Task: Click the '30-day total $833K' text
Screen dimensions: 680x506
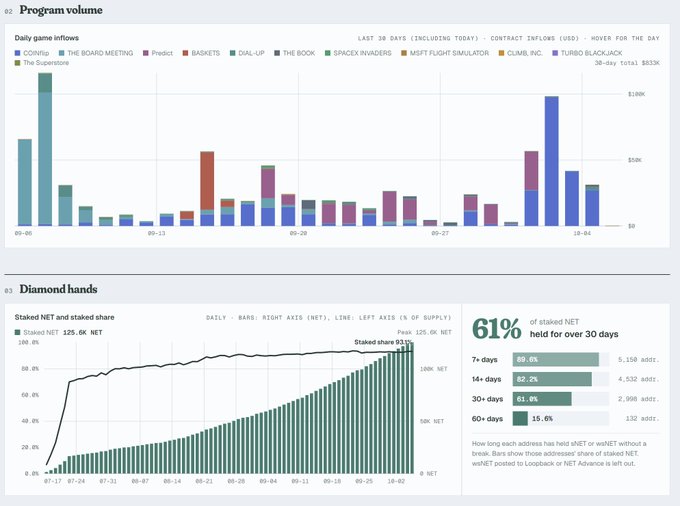Action: (x=627, y=63)
